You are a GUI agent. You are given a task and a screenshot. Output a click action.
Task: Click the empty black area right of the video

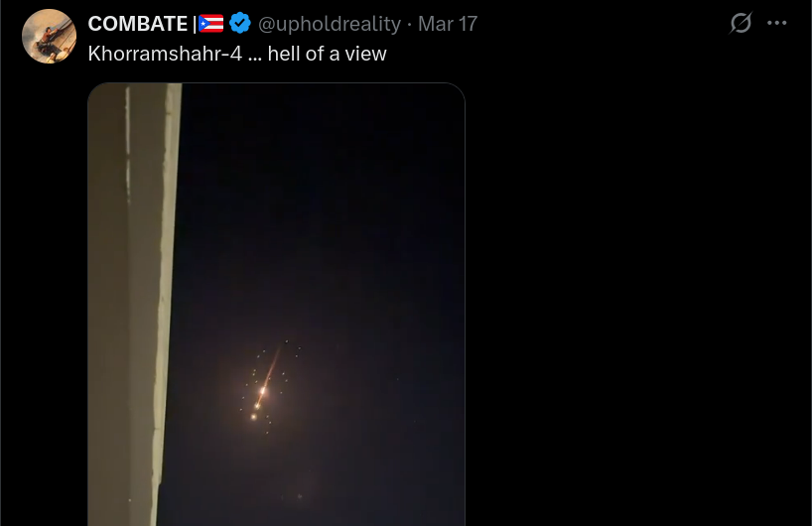(637, 306)
